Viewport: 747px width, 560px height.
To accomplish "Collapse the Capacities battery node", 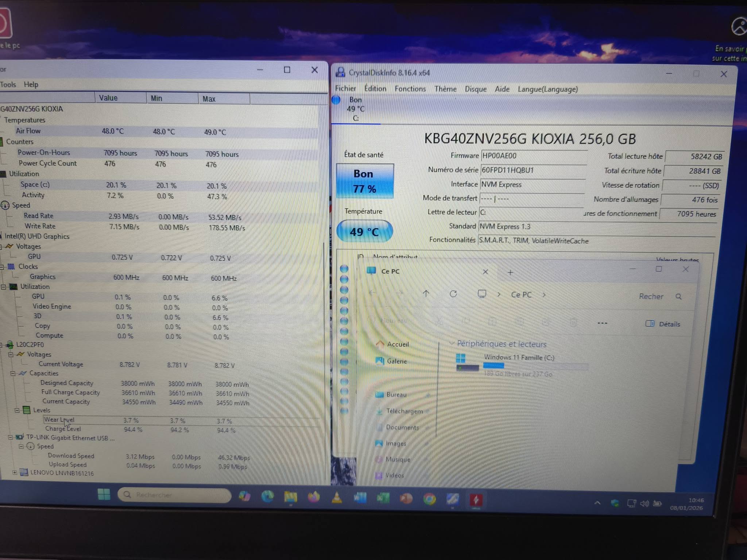I will [13, 373].
